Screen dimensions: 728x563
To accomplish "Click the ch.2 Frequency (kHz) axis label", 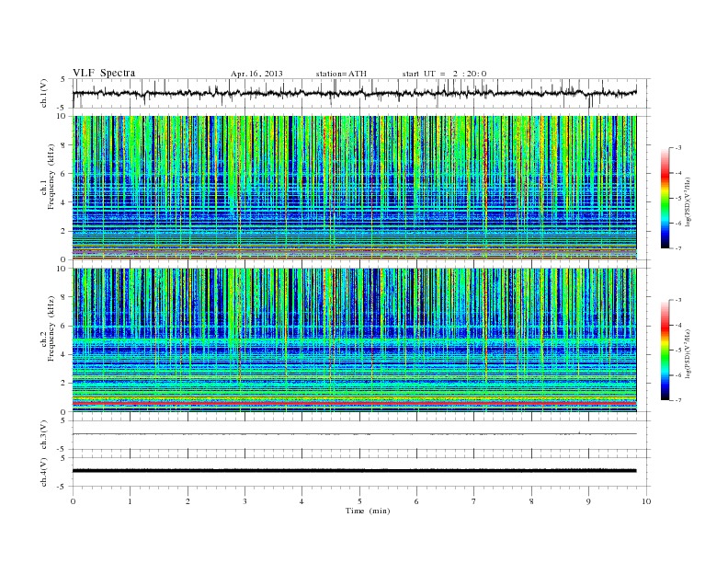I will 48,327.
